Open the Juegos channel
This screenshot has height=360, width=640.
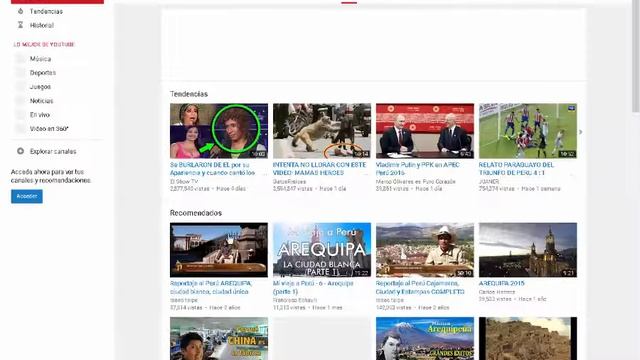click(x=40, y=87)
